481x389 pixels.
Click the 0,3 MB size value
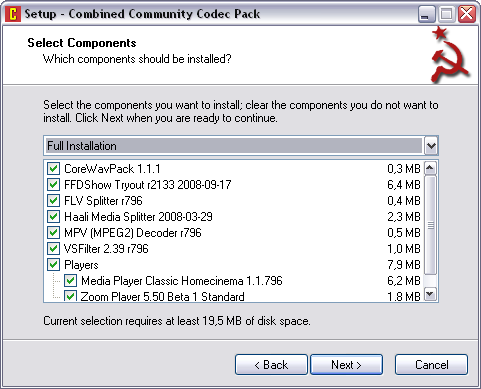404,169
